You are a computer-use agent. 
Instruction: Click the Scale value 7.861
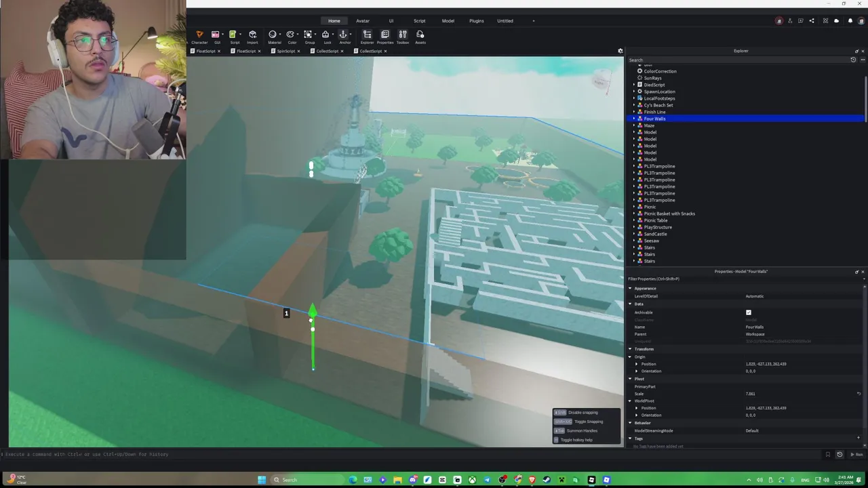click(x=751, y=394)
